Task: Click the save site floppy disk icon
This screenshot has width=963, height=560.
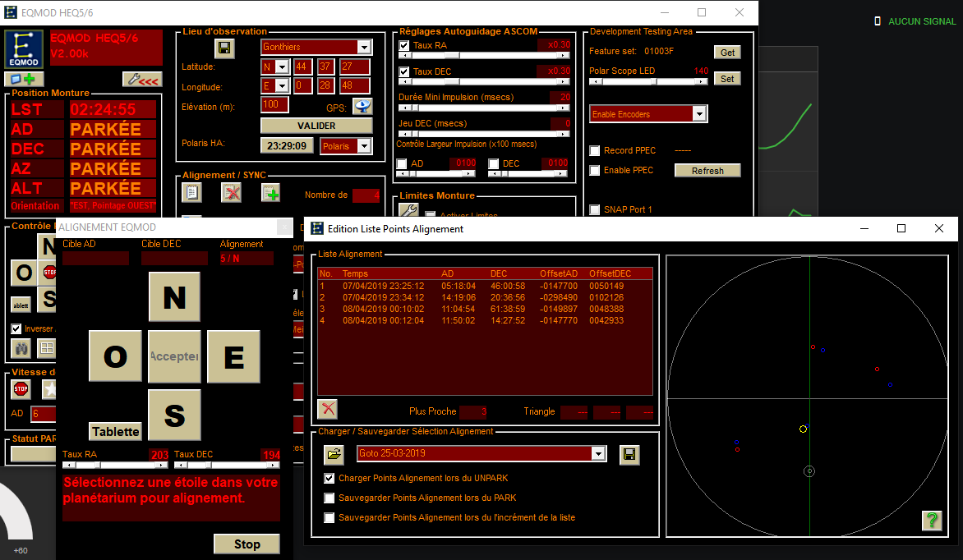Action: 224,48
